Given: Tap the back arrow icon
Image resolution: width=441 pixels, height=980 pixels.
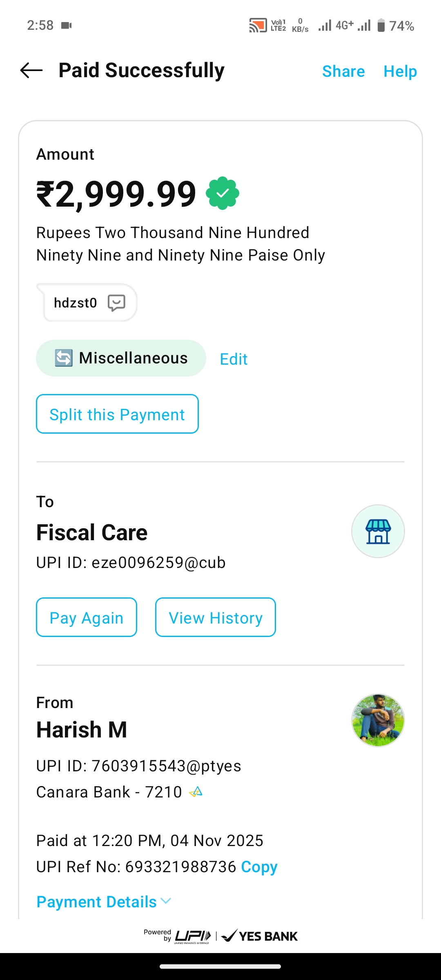Looking at the screenshot, I should click(x=31, y=70).
